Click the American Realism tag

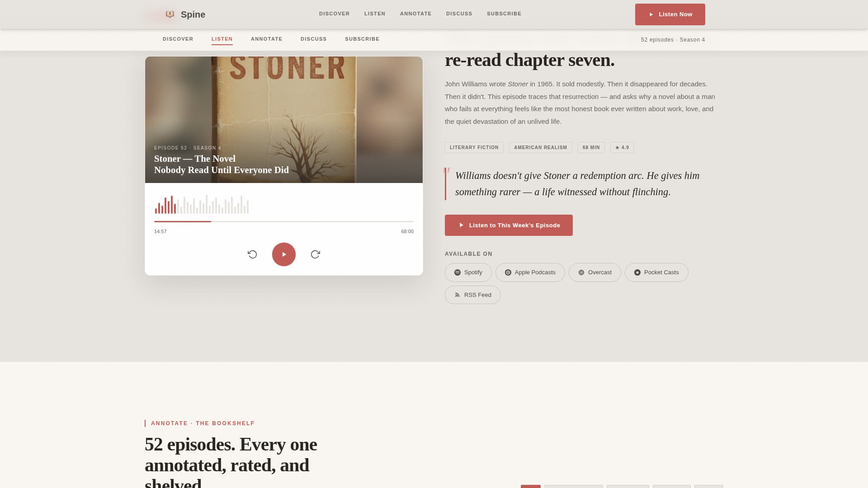point(541,148)
